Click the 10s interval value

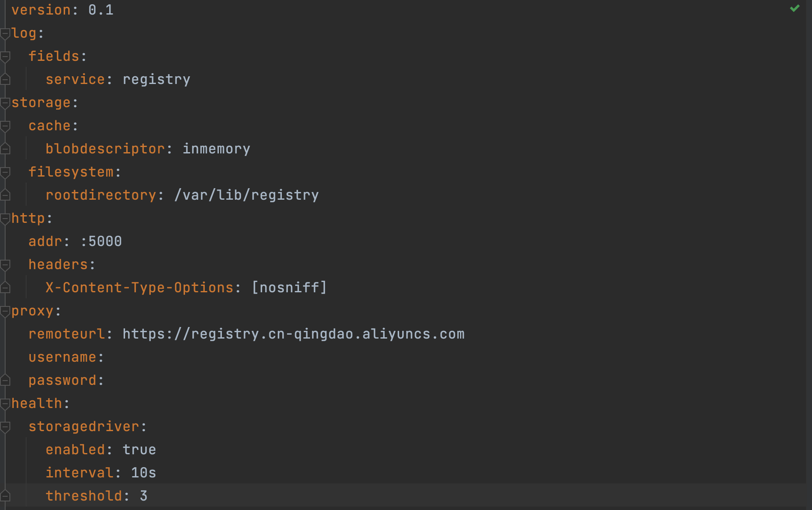(x=144, y=473)
